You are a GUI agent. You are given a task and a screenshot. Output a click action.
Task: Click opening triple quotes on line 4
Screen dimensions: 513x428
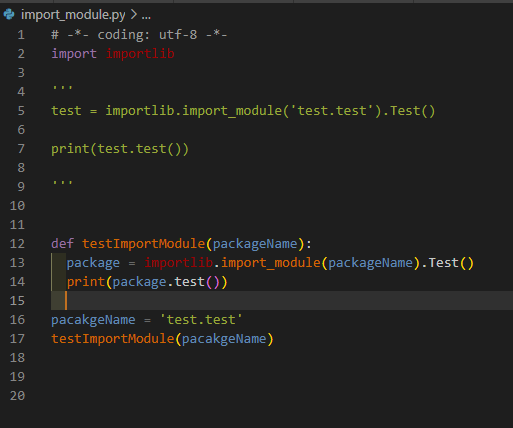coord(62,88)
